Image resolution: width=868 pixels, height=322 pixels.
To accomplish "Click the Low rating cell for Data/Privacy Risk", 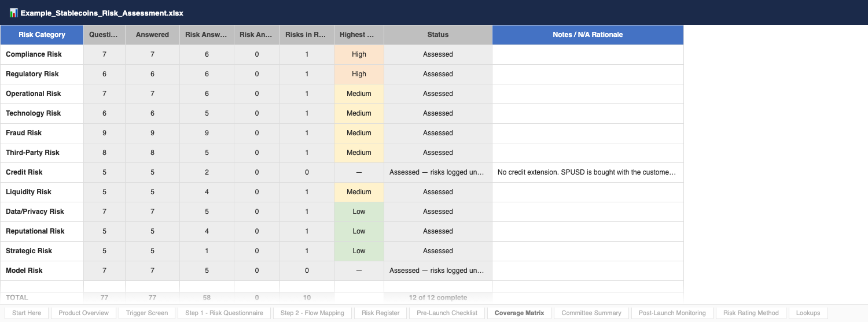I will point(359,212).
